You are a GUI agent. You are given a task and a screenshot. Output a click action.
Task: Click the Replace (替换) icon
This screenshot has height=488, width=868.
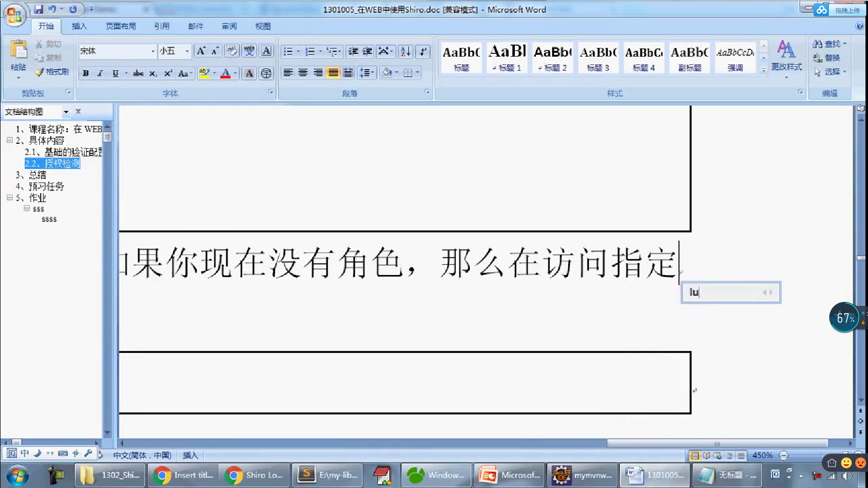click(818, 58)
